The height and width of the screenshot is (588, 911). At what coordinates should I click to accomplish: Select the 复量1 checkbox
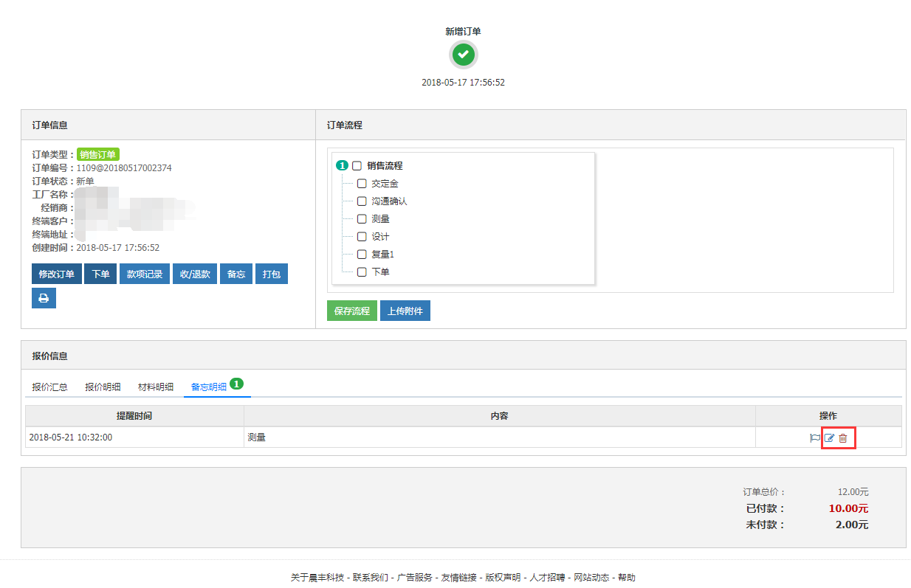[x=362, y=255]
